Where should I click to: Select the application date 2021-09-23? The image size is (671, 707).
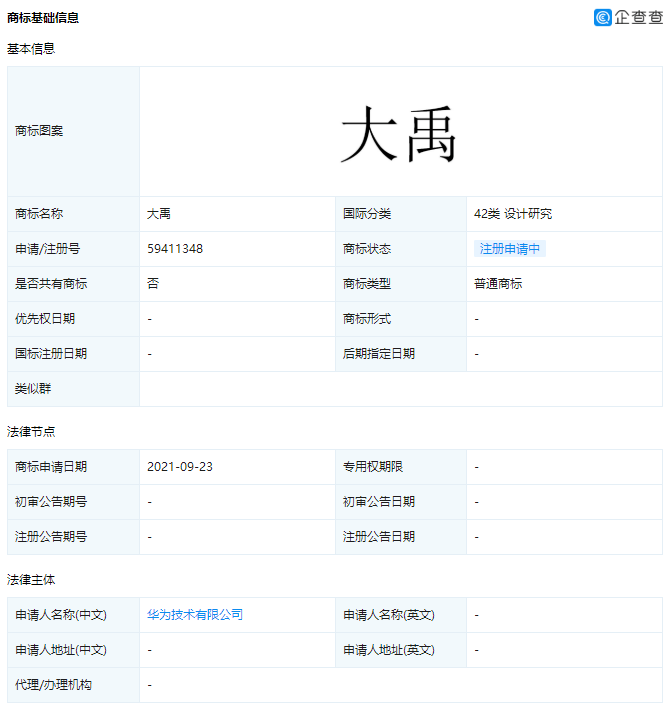(180, 467)
